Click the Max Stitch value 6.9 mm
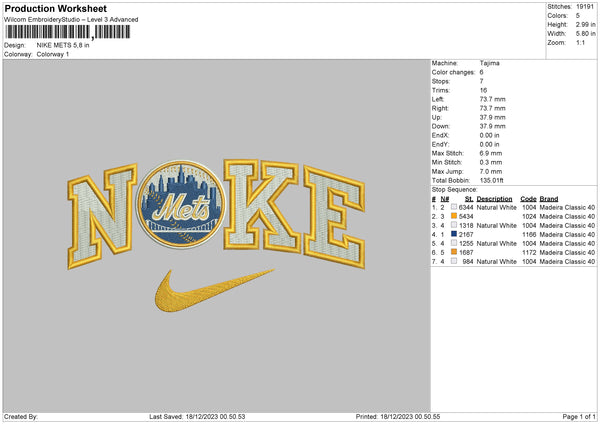This screenshot has width=600, height=424. coord(491,153)
